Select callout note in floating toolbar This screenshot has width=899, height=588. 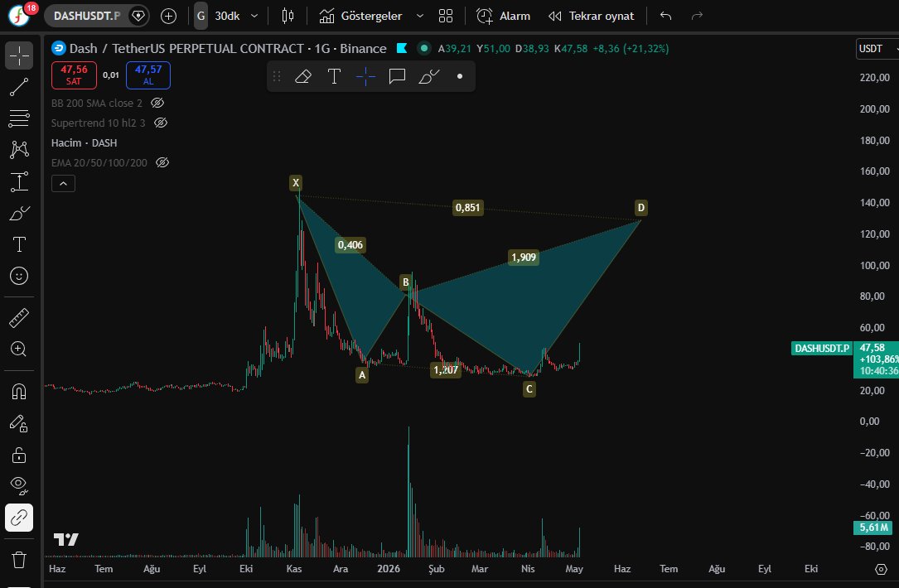pyautogui.click(x=398, y=76)
